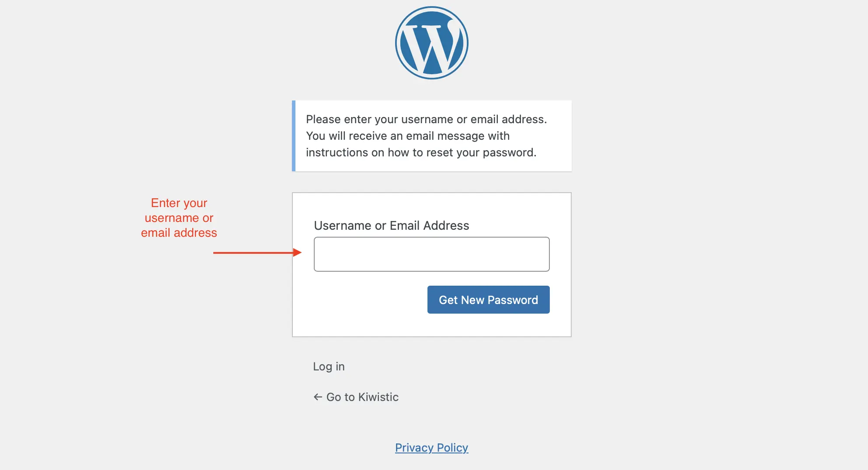868x470 pixels.
Task: Open the WordPress.org page via the circular logo
Action: 431,42
